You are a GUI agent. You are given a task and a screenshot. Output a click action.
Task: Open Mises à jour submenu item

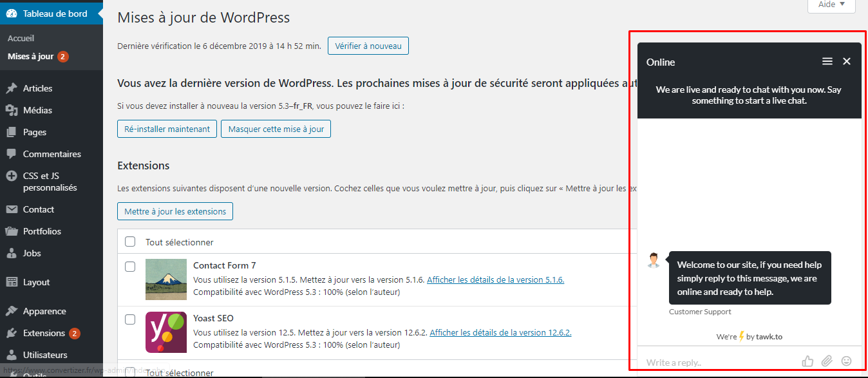[x=31, y=57]
